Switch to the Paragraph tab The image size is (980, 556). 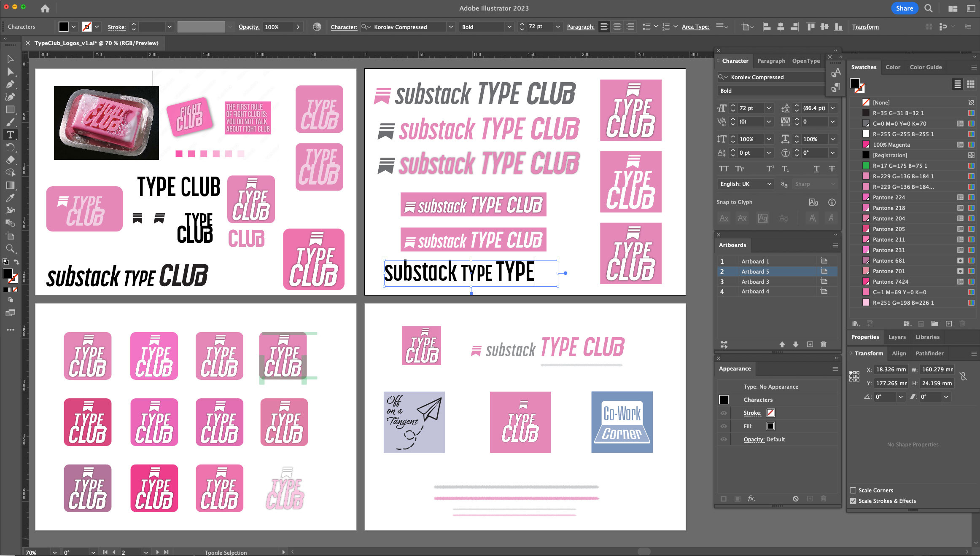[x=771, y=61]
